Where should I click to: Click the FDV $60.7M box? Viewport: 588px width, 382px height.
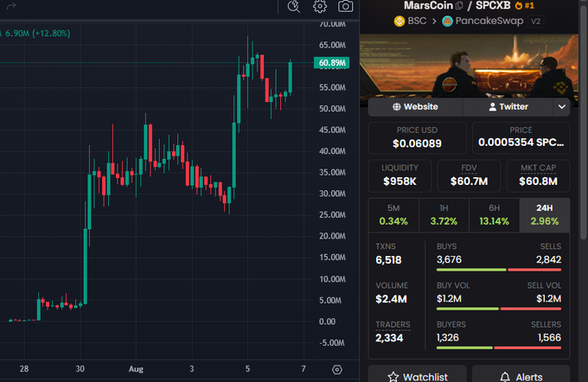469,175
